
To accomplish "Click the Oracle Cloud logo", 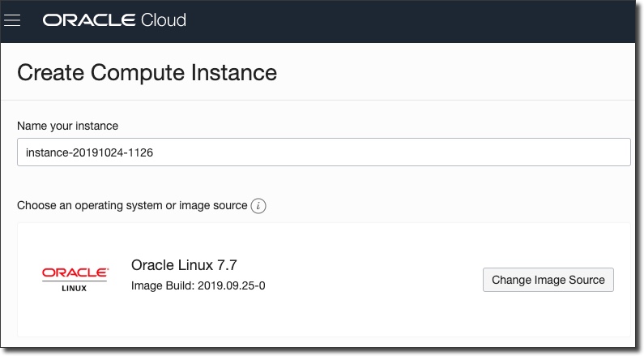I will click(114, 20).
